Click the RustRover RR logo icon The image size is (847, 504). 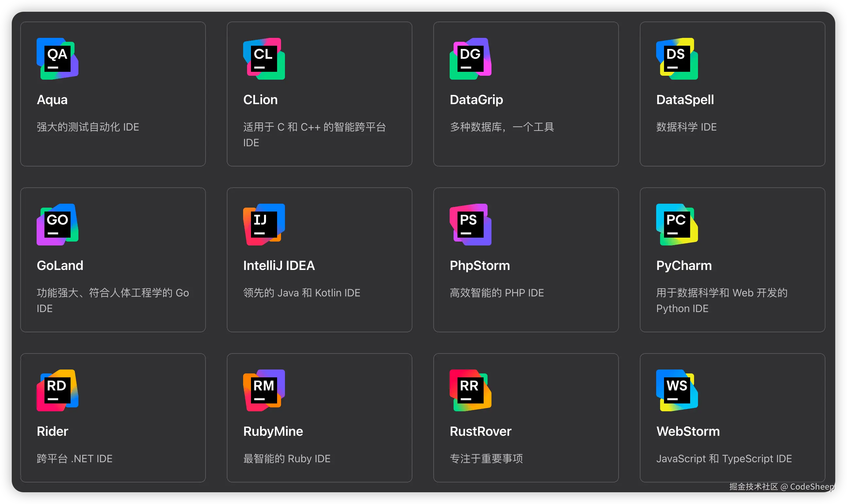click(x=471, y=390)
